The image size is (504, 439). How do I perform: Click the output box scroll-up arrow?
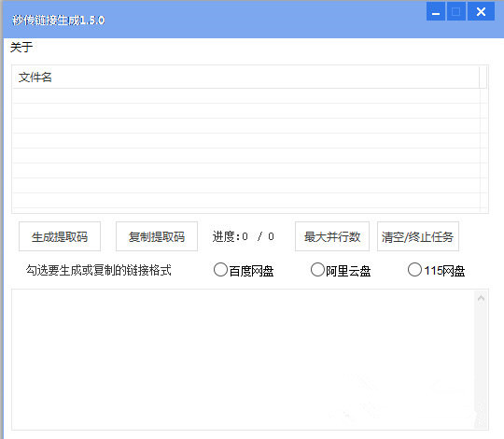pyautogui.click(x=482, y=298)
